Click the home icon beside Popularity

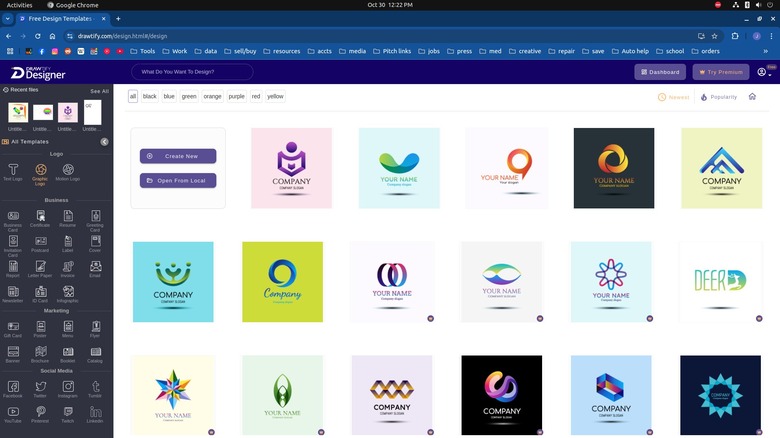(x=752, y=97)
